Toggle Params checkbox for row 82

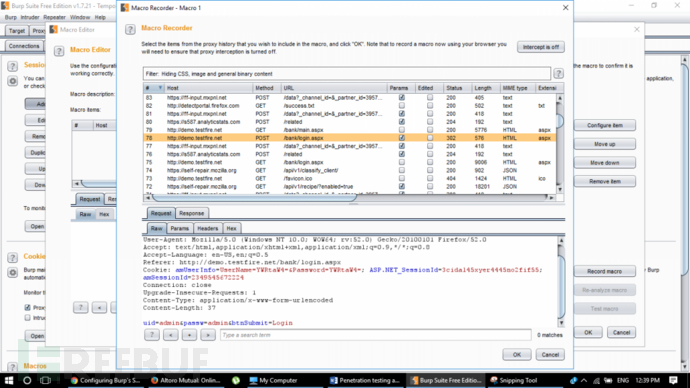(402, 106)
